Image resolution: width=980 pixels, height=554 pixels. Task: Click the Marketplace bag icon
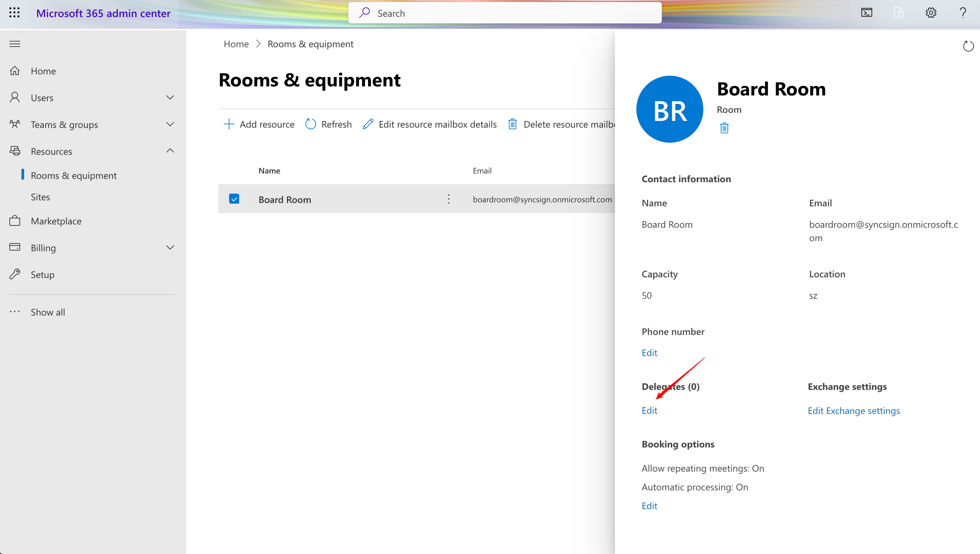tap(14, 221)
